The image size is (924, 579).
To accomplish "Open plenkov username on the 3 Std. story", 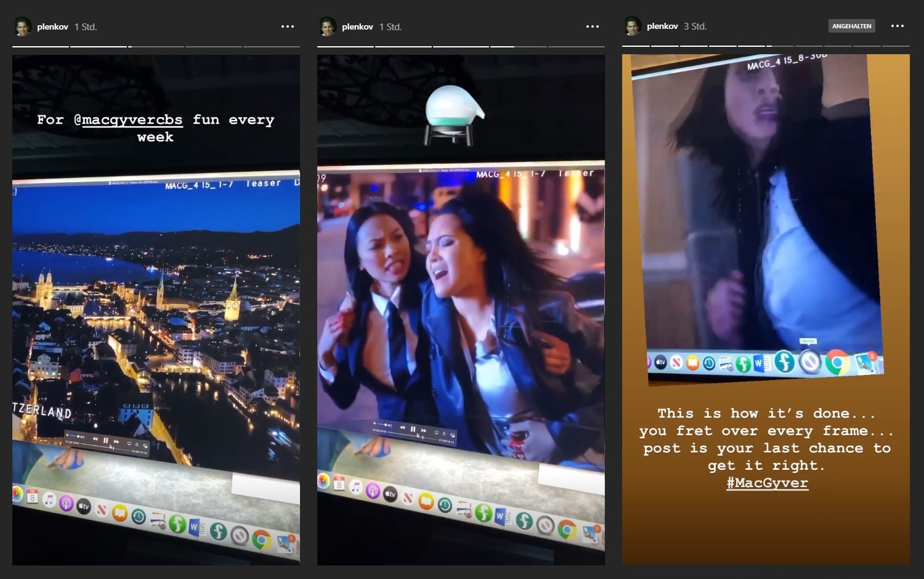I will pyautogui.click(x=662, y=26).
